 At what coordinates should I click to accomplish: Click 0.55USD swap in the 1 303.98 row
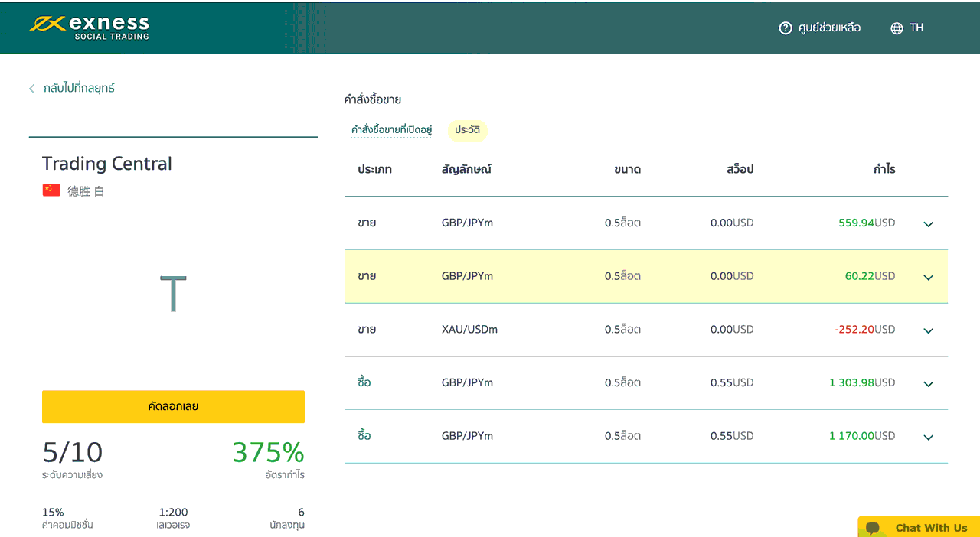pyautogui.click(x=732, y=382)
